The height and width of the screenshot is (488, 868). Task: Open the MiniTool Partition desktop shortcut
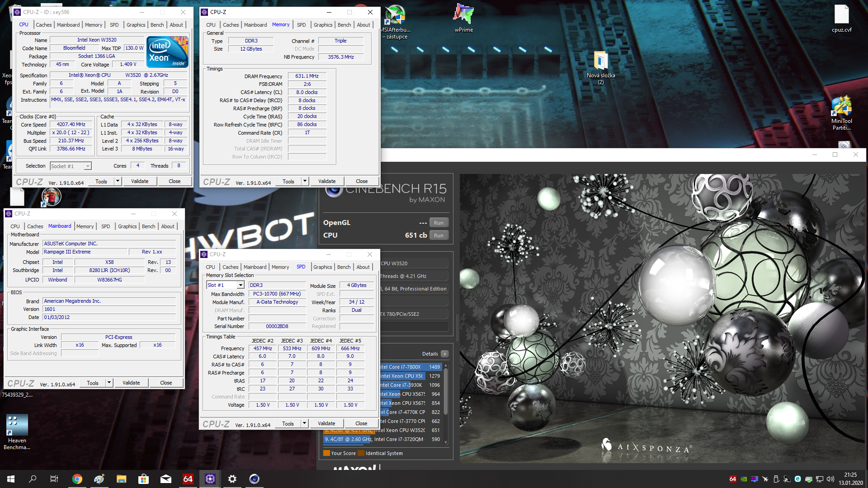841,113
